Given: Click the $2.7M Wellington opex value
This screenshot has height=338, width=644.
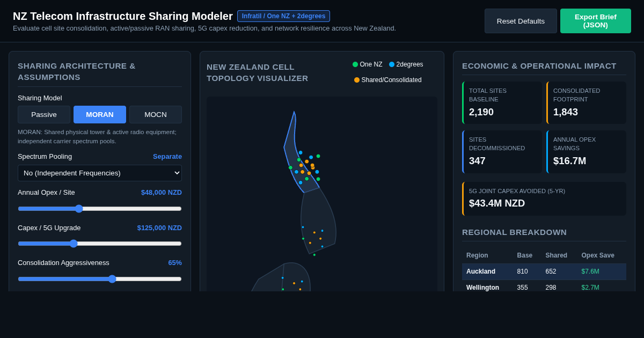Looking at the screenshot, I should tap(590, 288).
